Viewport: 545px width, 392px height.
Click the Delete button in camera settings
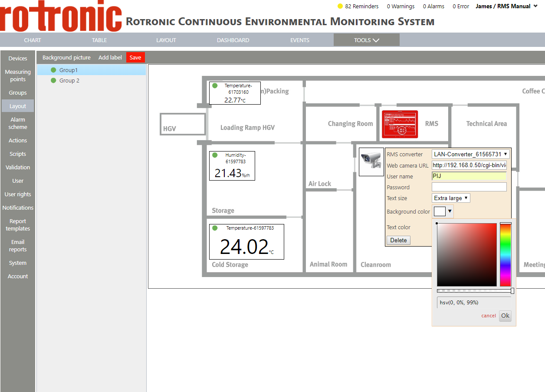(x=398, y=240)
